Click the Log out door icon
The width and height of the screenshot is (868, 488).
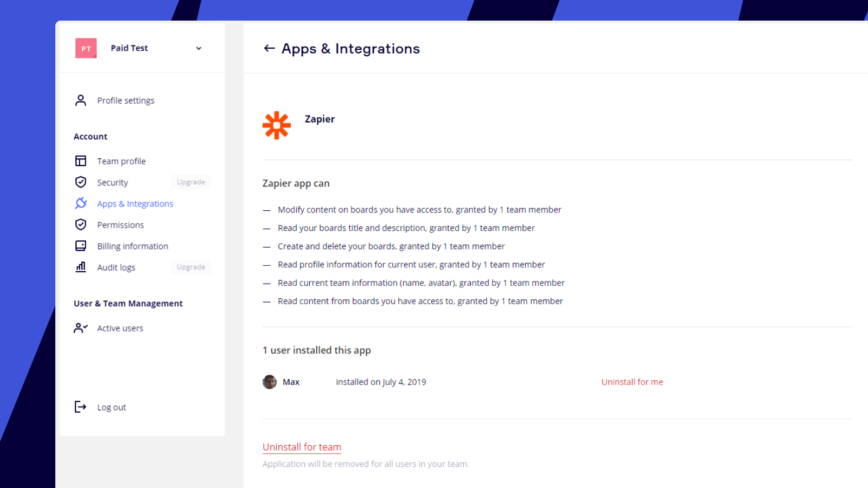[x=80, y=407]
